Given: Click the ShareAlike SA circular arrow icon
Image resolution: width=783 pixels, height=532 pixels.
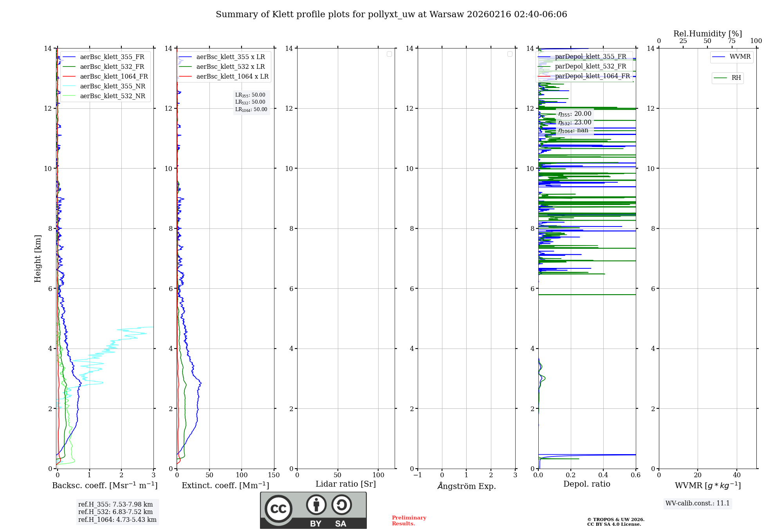Looking at the screenshot, I should 341,505.
